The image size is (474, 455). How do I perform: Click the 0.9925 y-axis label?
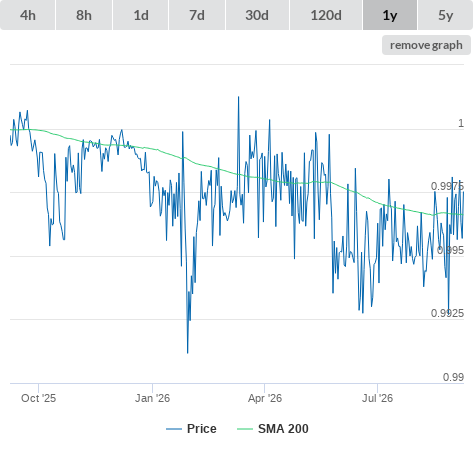click(x=447, y=313)
